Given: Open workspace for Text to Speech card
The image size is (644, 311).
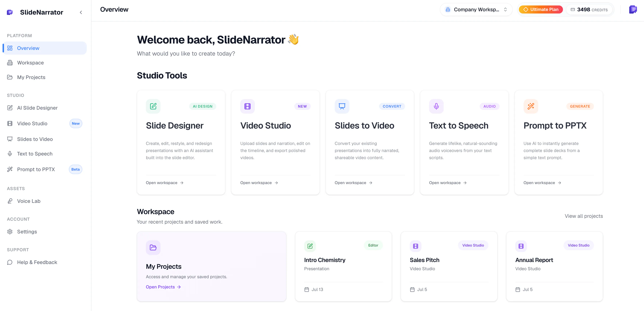Looking at the screenshot, I should tap(448, 183).
